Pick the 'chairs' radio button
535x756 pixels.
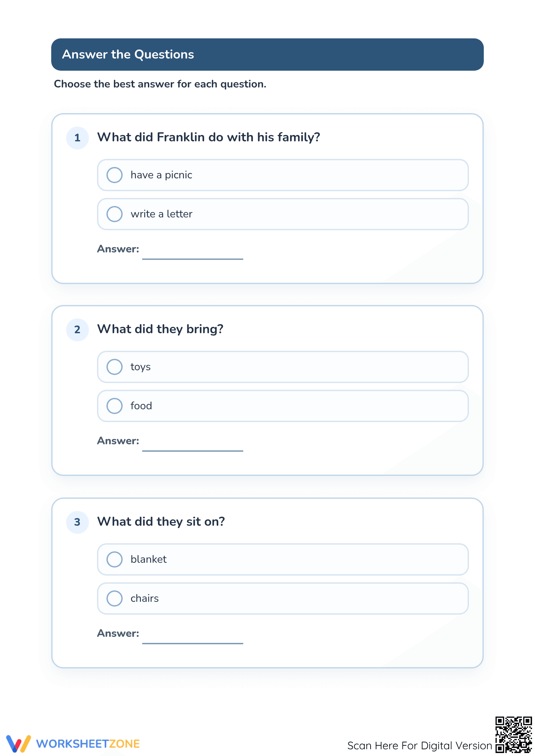click(115, 598)
